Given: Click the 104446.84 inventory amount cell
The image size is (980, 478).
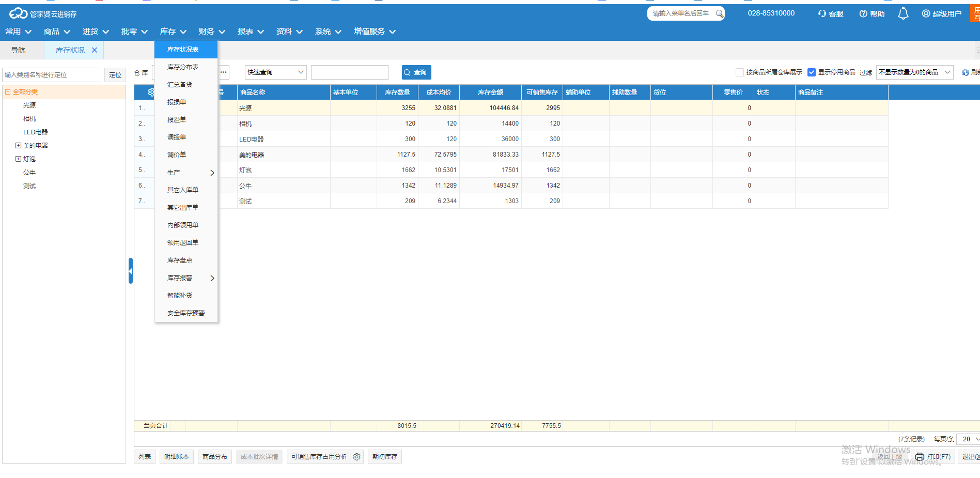Looking at the screenshot, I should [490, 108].
